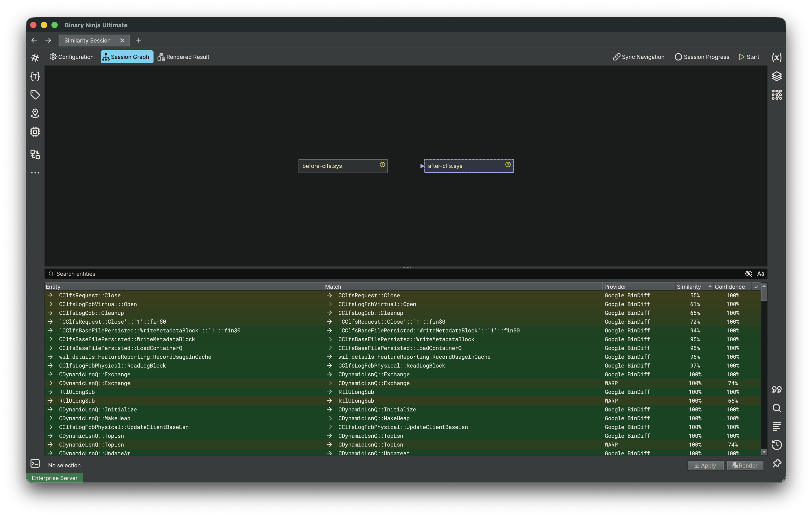Navigate back with the left arrow

tap(34, 40)
